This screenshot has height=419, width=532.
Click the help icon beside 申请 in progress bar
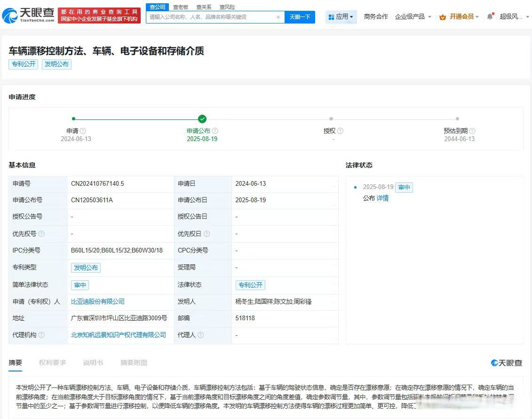coord(83,131)
